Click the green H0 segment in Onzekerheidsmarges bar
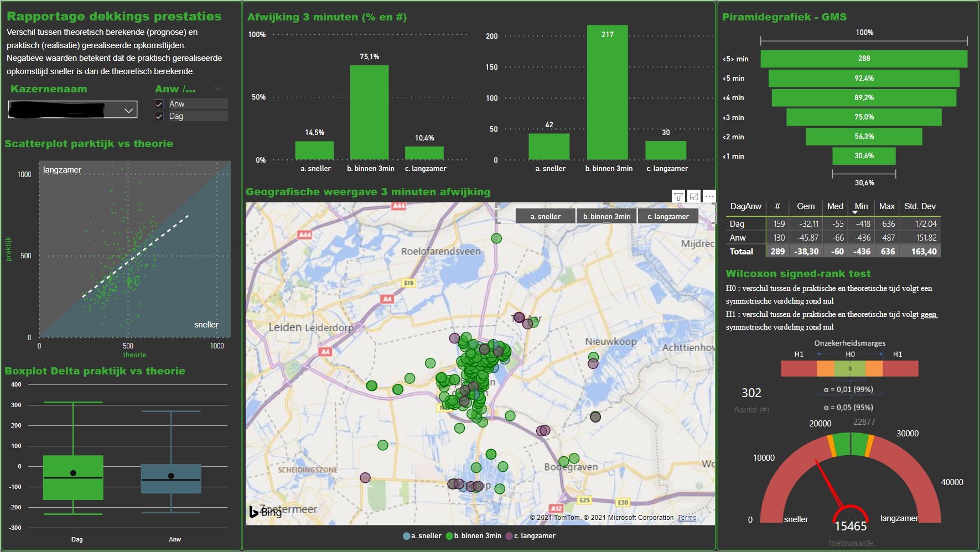This screenshot has height=552, width=980. click(849, 368)
